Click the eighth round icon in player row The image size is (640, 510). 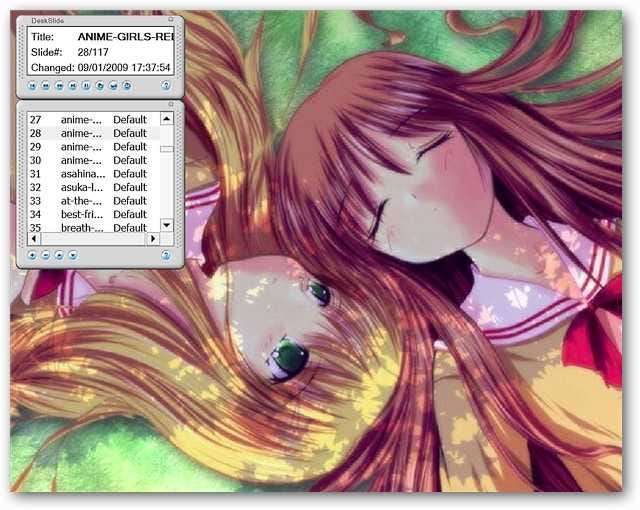tap(127, 86)
